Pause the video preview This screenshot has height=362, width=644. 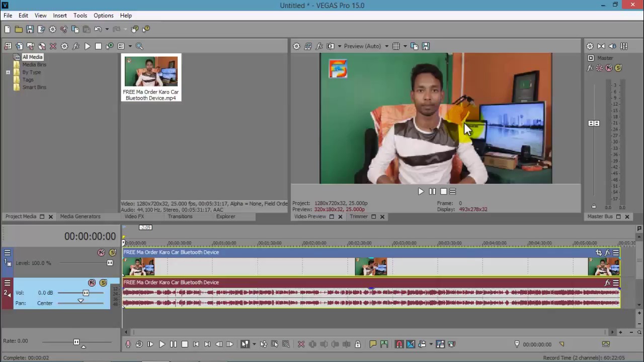tap(432, 192)
